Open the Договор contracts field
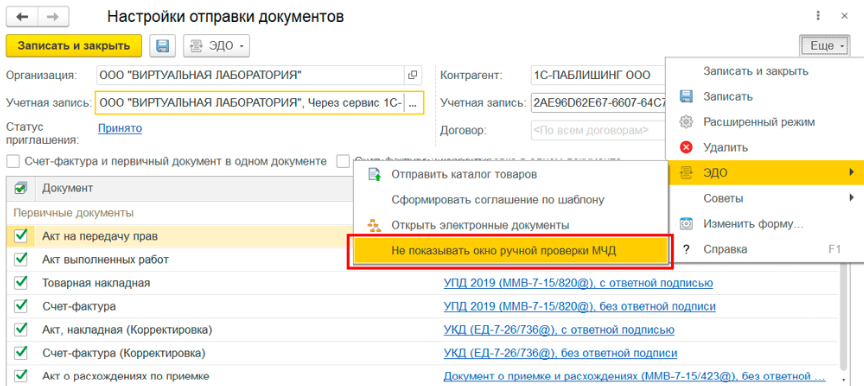The height and width of the screenshot is (386, 864). (597, 131)
